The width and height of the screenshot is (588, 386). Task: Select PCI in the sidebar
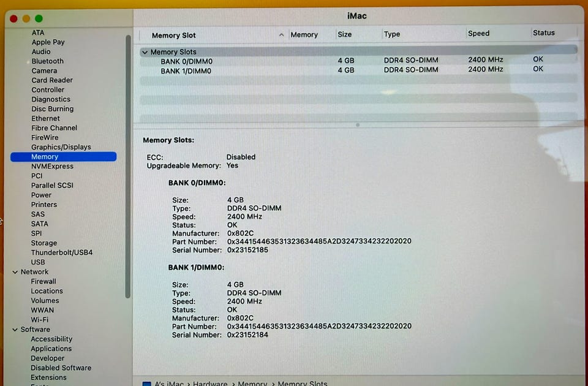[37, 176]
